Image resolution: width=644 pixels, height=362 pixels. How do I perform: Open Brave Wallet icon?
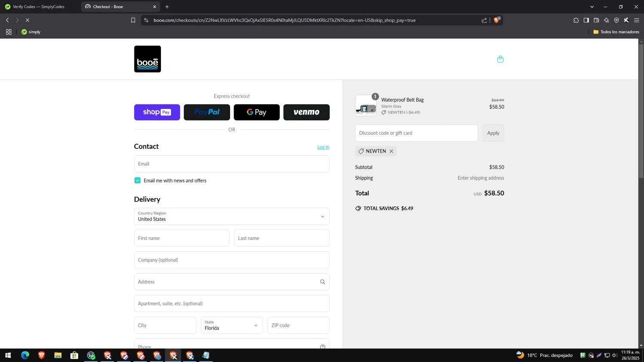(596, 20)
